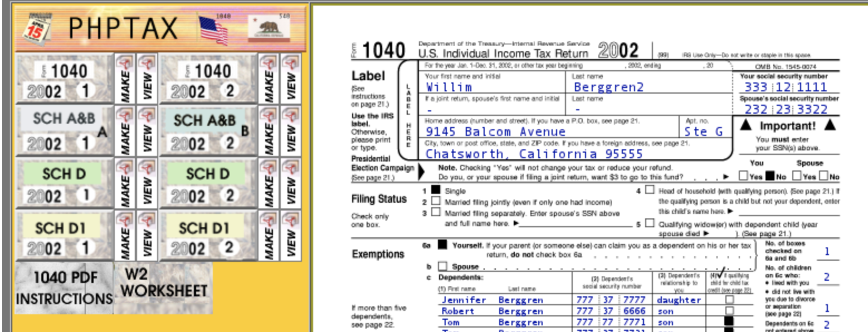Click MAKE icon for Form 1040 copy 1
This screenshot has width=868, height=332.
[x=125, y=79]
